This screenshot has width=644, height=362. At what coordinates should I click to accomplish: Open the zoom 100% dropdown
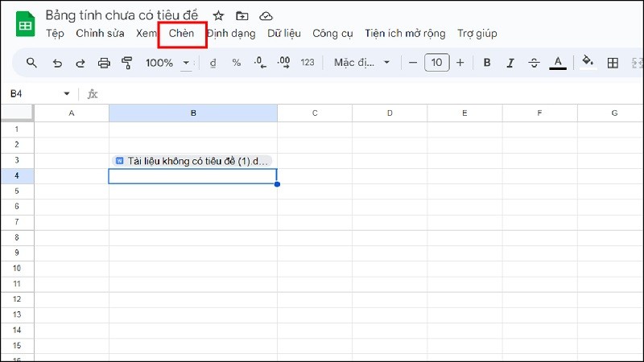point(167,63)
